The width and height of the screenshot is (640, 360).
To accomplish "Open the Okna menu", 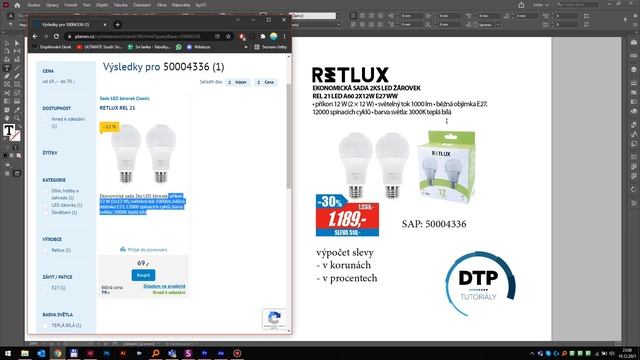I will pyautogui.click(x=162, y=5).
